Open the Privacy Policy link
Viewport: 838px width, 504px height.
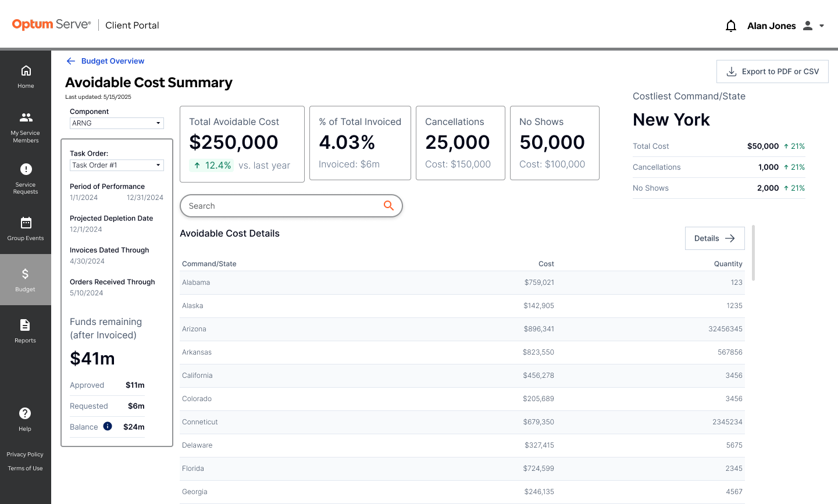pyautogui.click(x=25, y=455)
